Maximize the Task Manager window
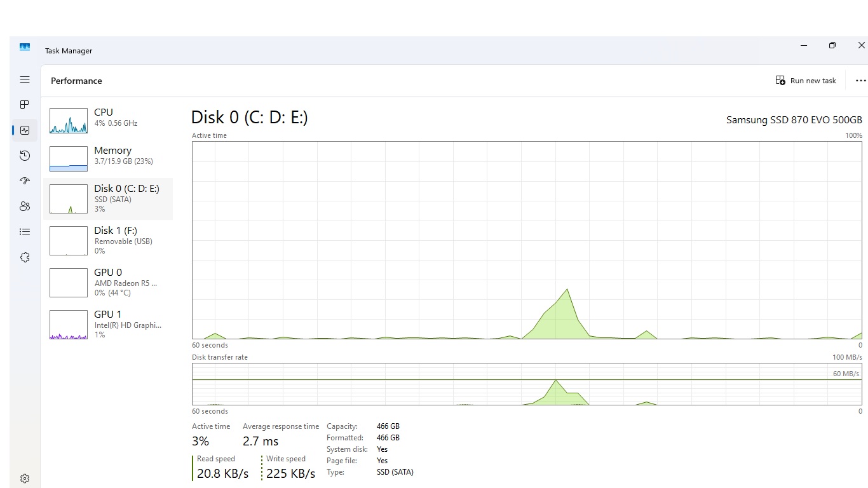 (832, 45)
